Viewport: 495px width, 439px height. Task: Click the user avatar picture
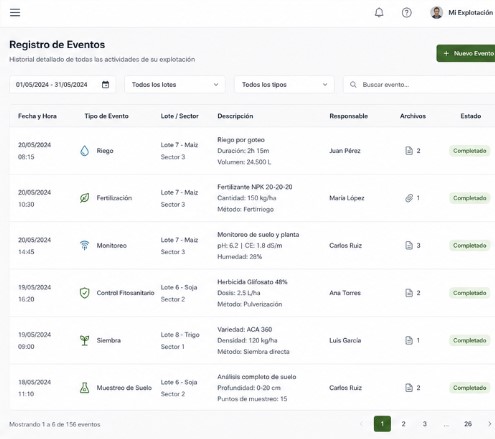(x=436, y=13)
